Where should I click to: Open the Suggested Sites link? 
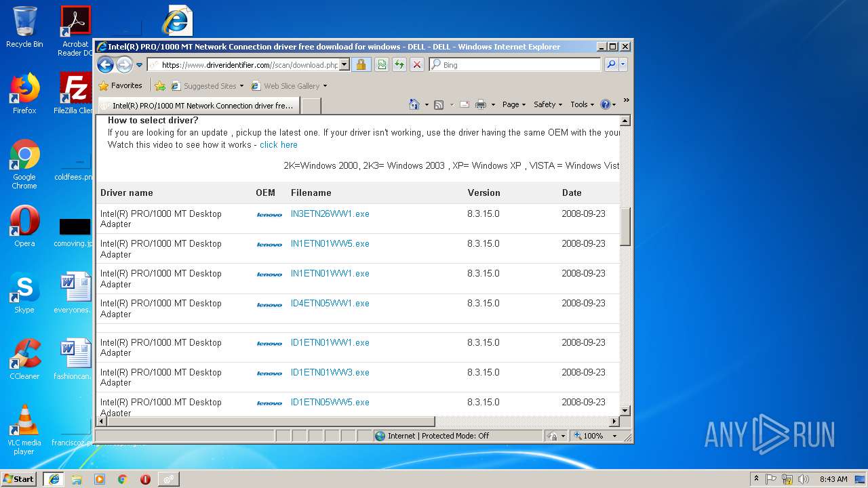coord(208,86)
